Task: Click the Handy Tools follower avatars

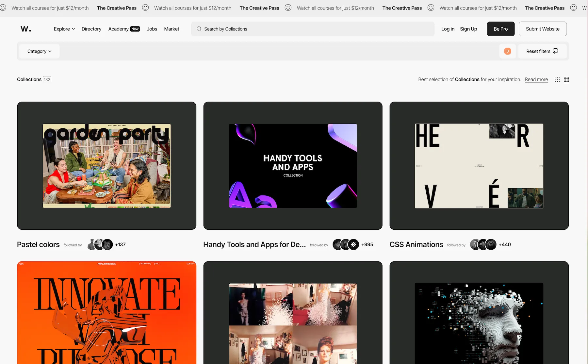Action: click(x=346, y=244)
